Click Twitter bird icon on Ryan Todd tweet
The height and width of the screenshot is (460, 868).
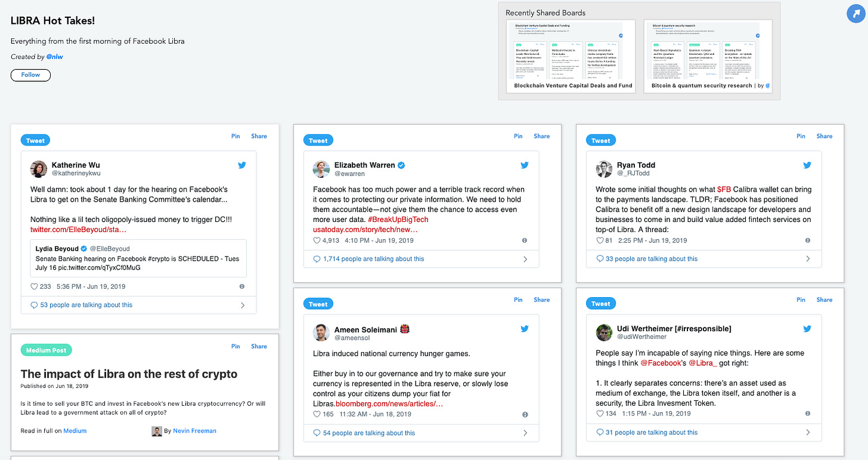[807, 165]
